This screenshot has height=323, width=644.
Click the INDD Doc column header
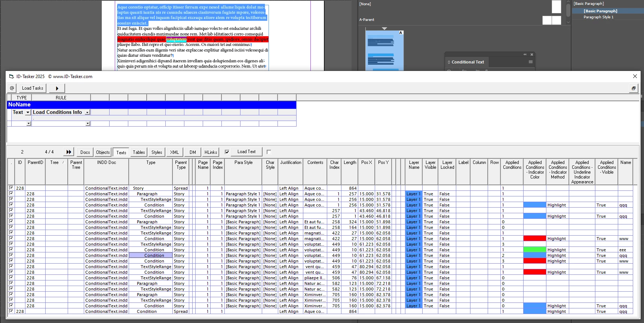tap(107, 172)
